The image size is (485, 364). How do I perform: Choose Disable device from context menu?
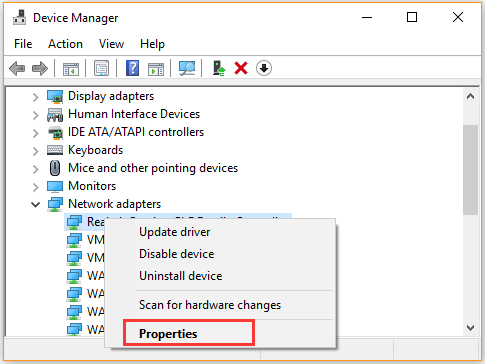[220, 254]
